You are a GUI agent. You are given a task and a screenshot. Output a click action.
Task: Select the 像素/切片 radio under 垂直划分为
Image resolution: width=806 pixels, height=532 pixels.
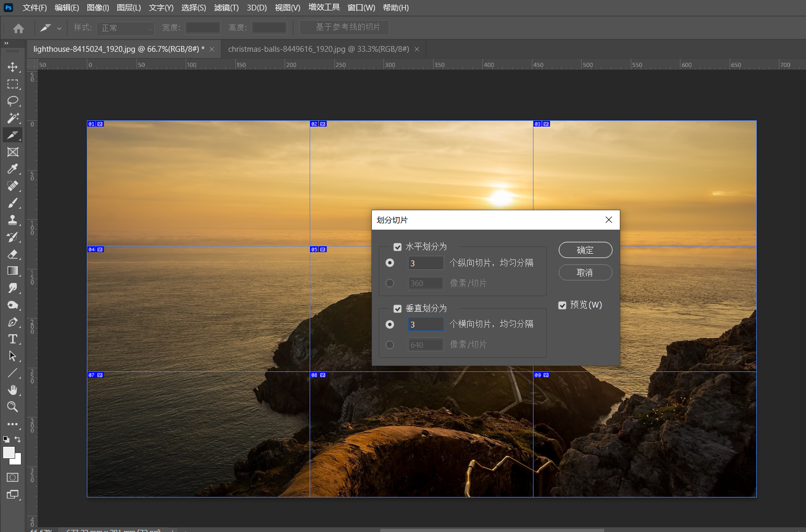(x=390, y=345)
